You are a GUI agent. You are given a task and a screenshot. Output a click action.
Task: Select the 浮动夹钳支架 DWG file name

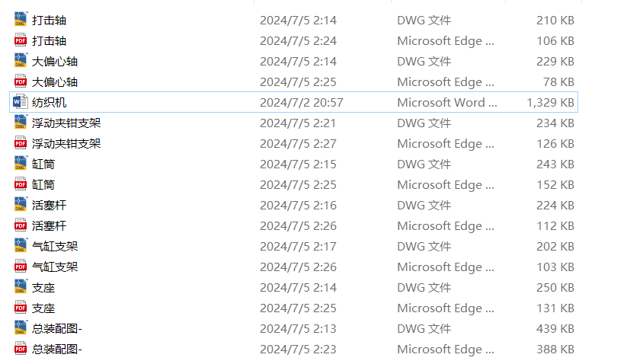click(66, 123)
